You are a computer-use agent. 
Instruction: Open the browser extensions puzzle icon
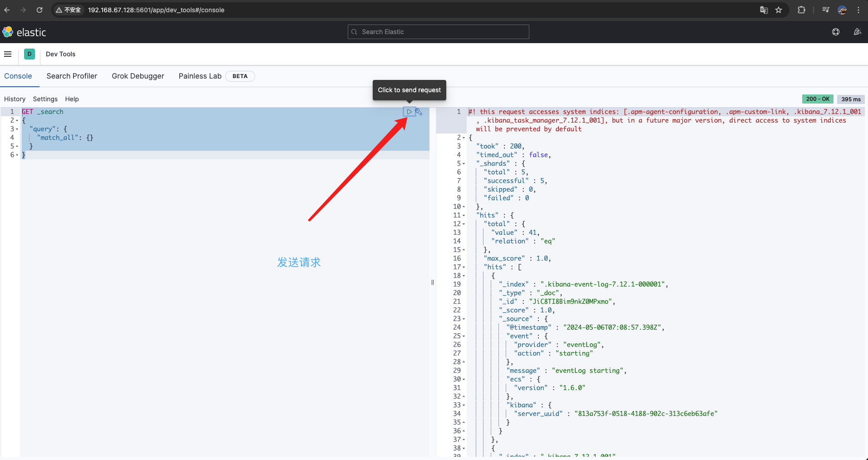click(x=801, y=10)
